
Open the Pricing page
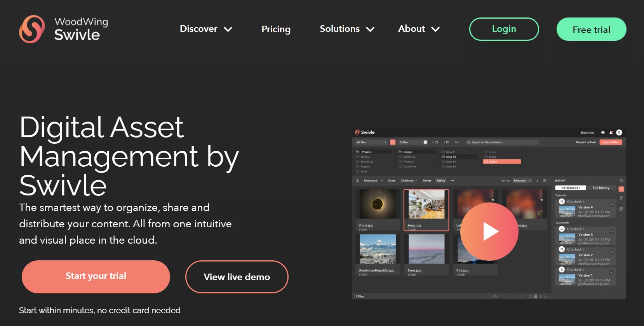(276, 29)
